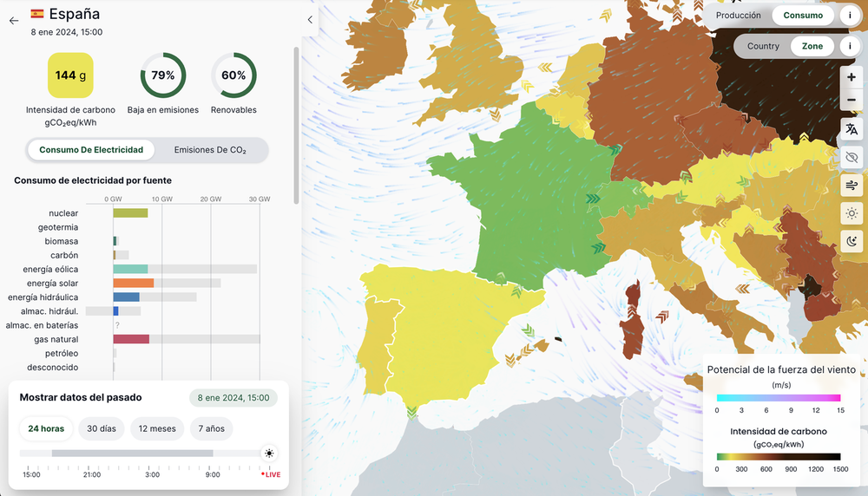Collapse the left panel with chevron
The height and width of the screenshot is (496, 868).
(x=311, y=20)
